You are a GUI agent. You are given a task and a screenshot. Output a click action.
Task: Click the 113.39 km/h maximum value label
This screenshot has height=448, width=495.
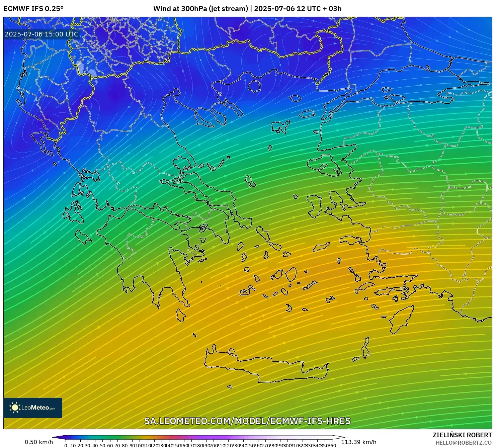tap(359, 442)
